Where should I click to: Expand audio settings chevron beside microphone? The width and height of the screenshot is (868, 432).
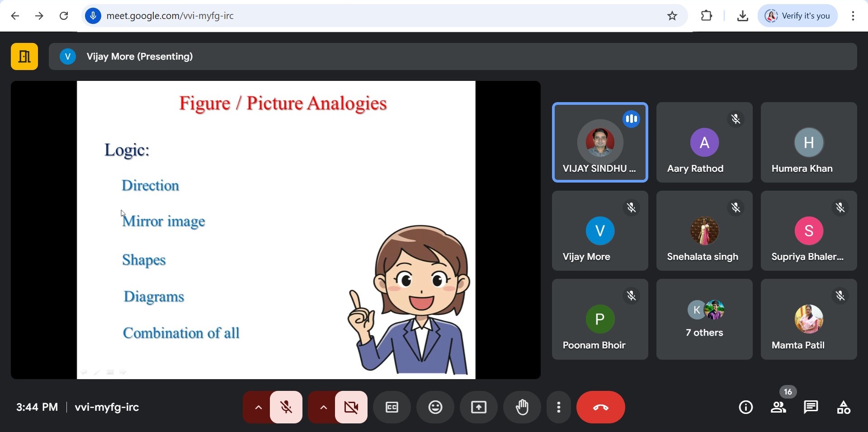258,407
